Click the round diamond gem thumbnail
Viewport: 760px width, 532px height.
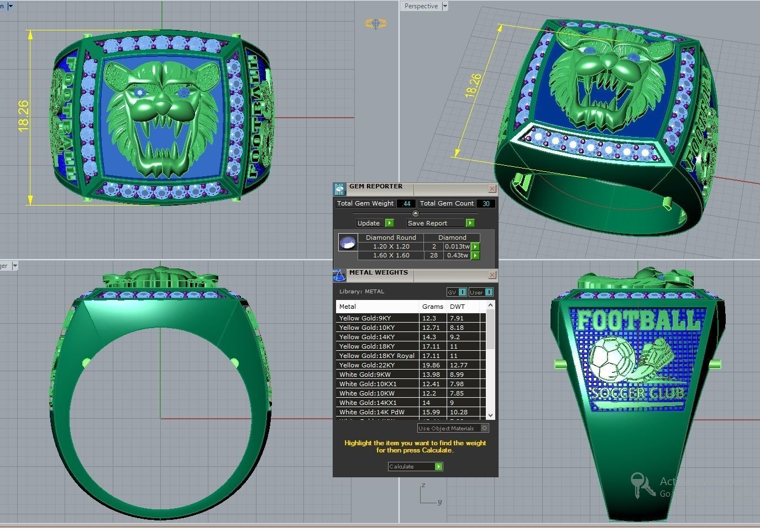(348, 243)
